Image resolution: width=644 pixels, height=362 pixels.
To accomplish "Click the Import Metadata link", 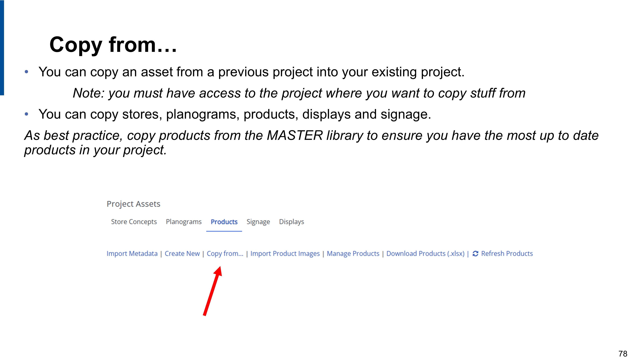I will [x=132, y=254].
